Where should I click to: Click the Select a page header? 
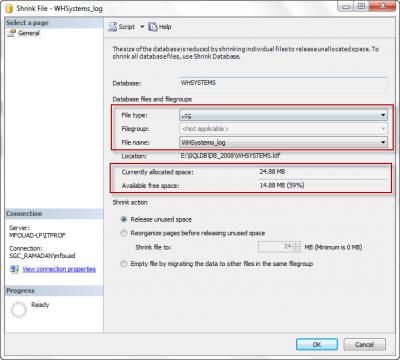point(54,23)
